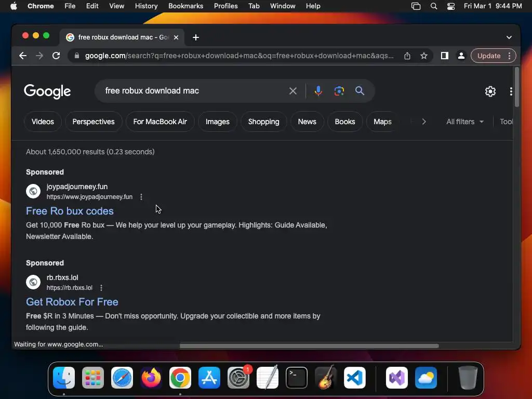Launch Safari from the Dock
The image size is (532, 399).
(x=122, y=378)
